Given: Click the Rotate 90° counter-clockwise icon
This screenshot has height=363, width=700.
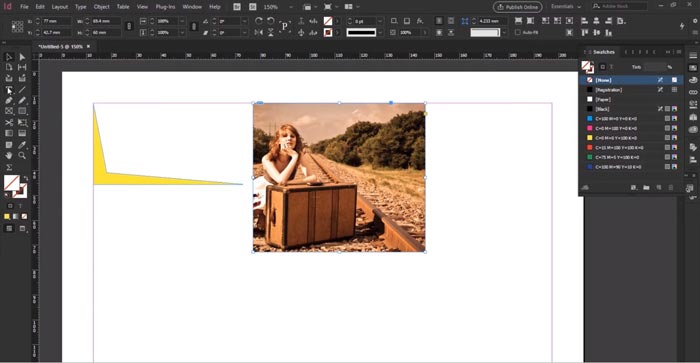Looking at the screenshot, I should tap(271, 21).
